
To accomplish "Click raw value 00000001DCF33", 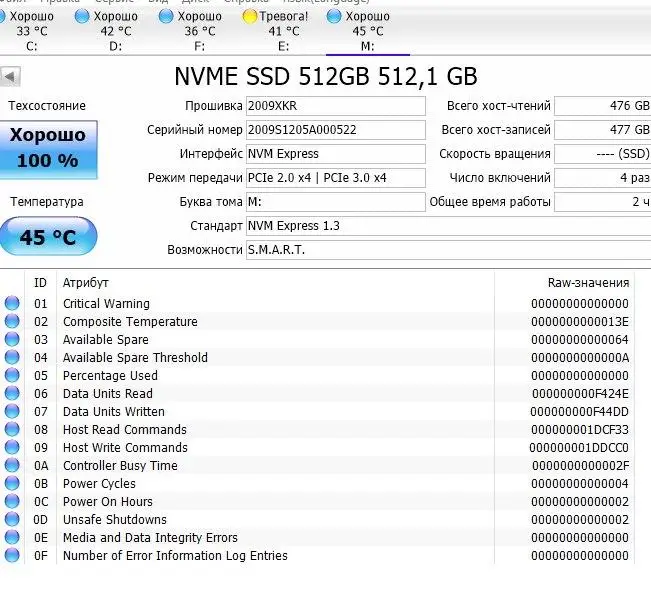I will 580,430.
